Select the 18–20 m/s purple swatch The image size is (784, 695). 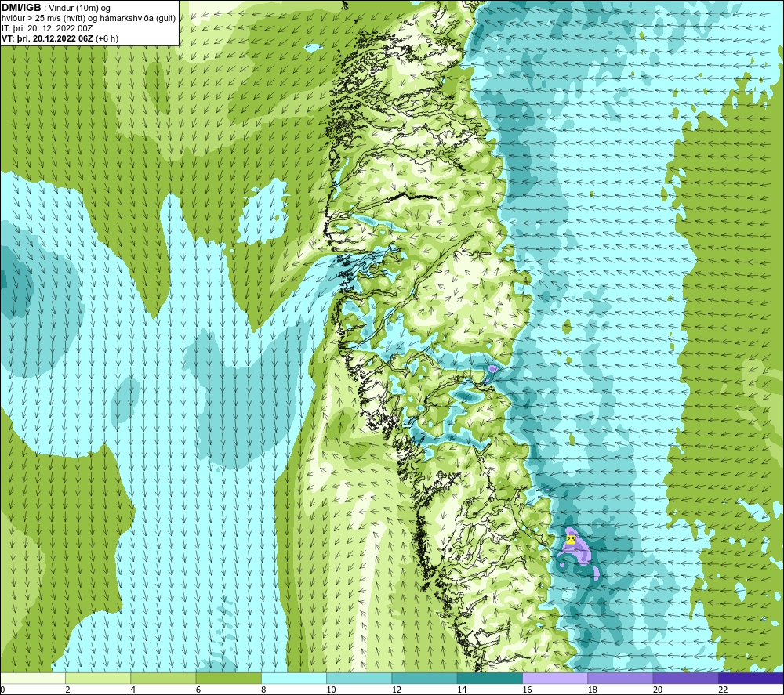[x=620, y=678]
